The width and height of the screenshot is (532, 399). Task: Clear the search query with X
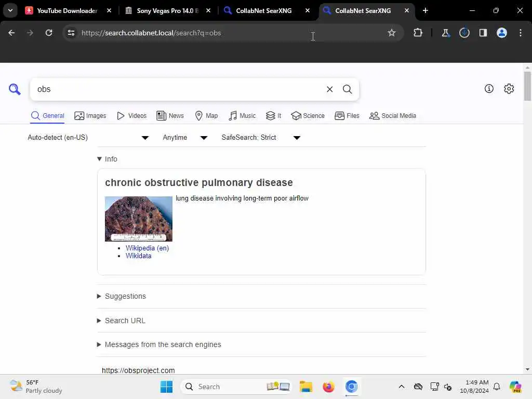pos(329,89)
